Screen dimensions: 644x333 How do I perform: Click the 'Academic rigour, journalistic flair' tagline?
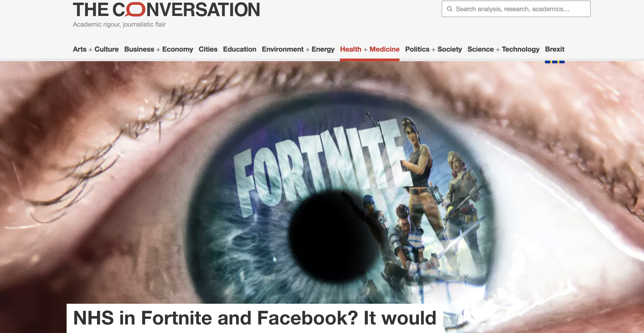119,24
